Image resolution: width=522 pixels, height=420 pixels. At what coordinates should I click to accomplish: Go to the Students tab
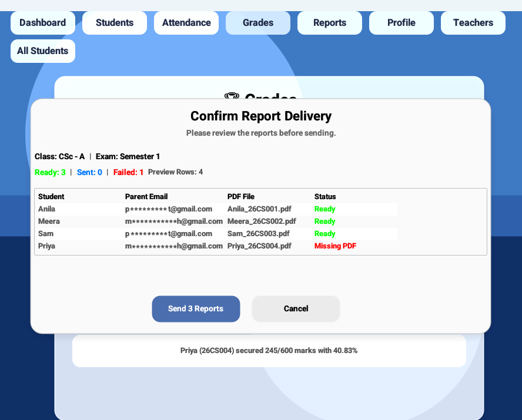pyautogui.click(x=115, y=22)
